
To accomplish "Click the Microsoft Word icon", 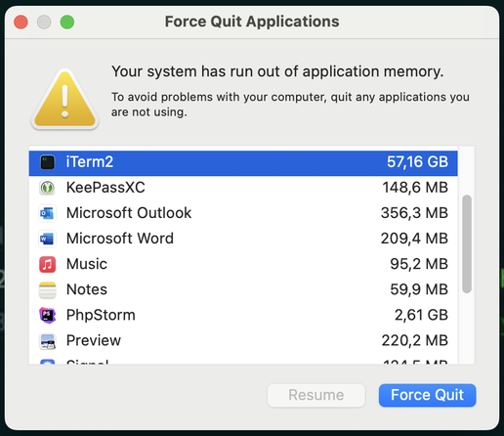I will (48, 239).
